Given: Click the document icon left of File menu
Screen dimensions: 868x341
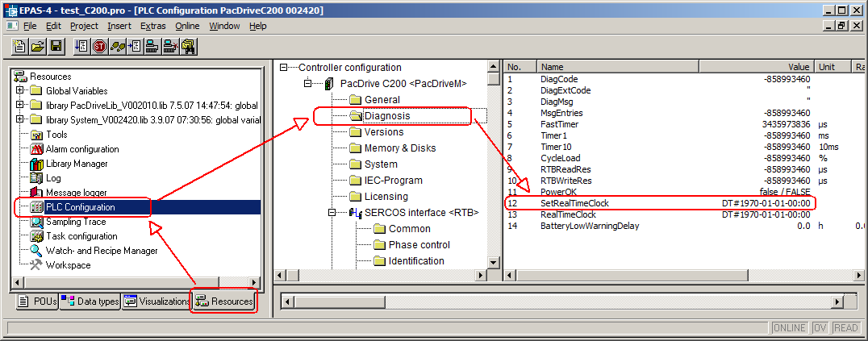Looking at the screenshot, I should tap(12, 26).
